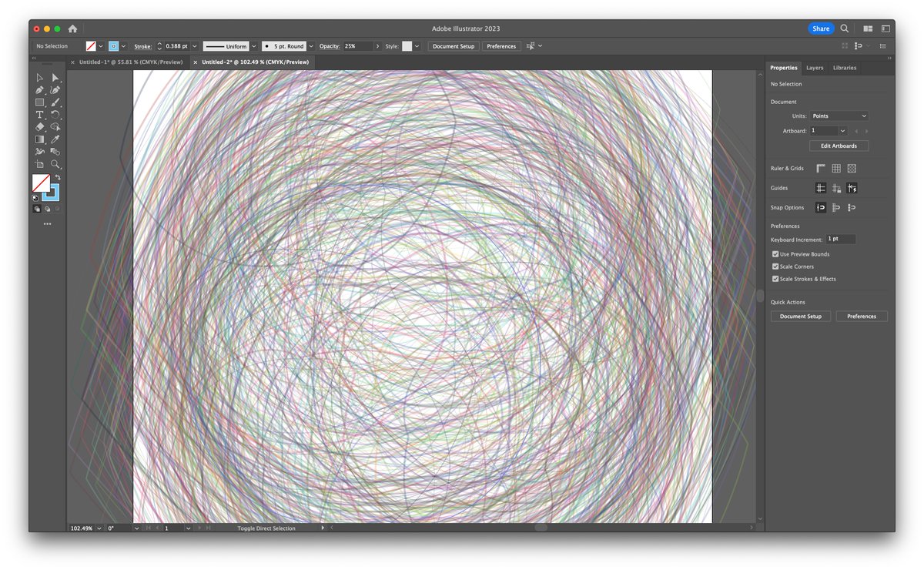Click the align to selection icon in control bar
The height and width of the screenshot is (570, 924).
531,46
